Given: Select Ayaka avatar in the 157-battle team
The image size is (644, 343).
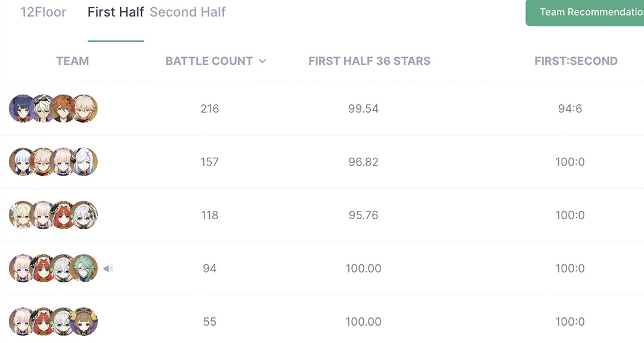Looking at the screenshot, I should 22,162.
